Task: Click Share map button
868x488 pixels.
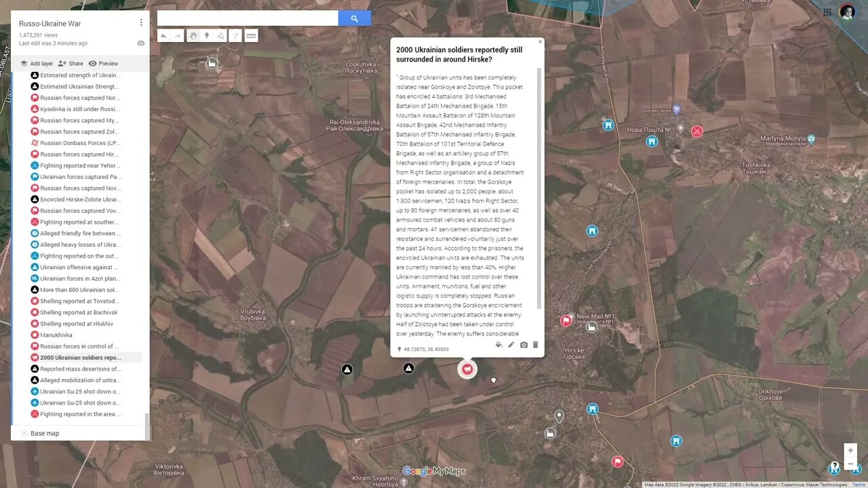Action: pos(71,64)
